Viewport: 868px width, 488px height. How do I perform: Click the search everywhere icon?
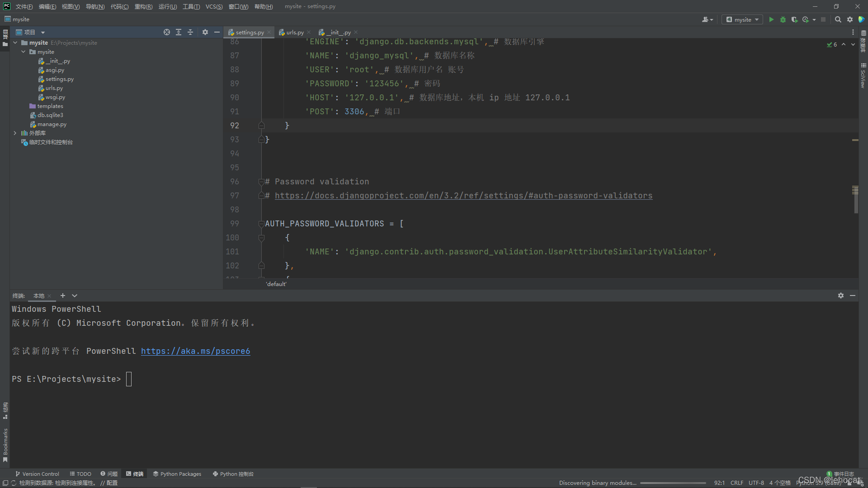click(838, 19)
